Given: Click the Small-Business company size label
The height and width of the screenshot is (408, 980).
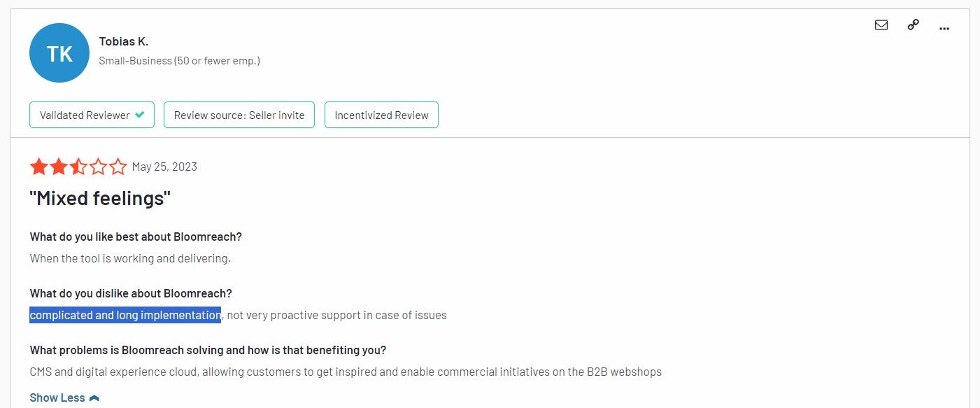Looking at the screenshot, I should click(180, 61).
